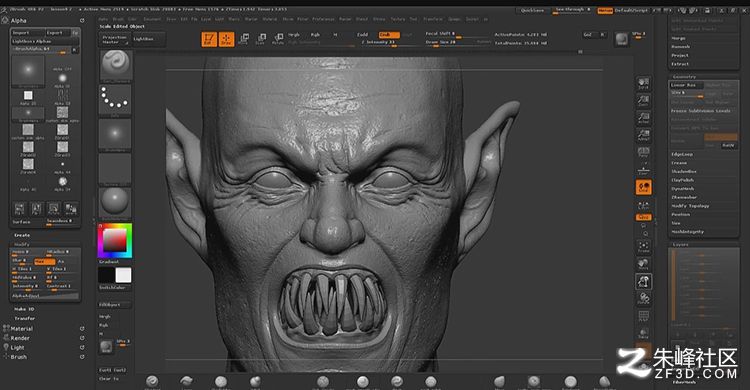The width and height of the screenshot is (750, 390).
Task: Click the Import alpha button
Action: [28, 33]
